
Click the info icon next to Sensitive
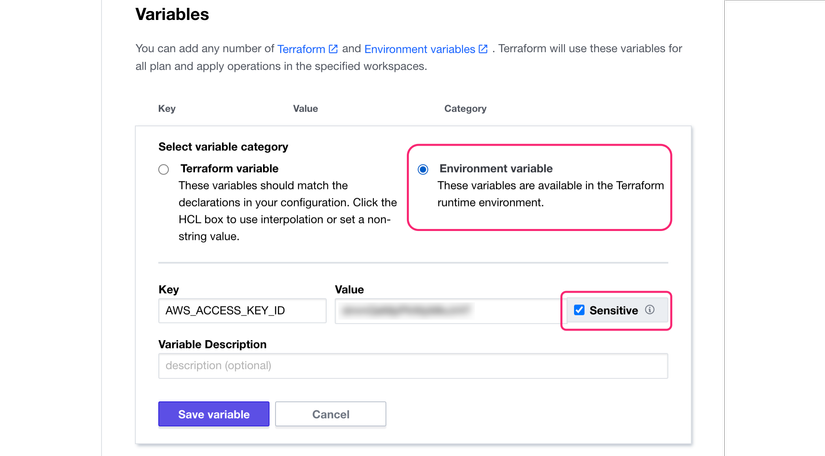(x=650, y=310)
